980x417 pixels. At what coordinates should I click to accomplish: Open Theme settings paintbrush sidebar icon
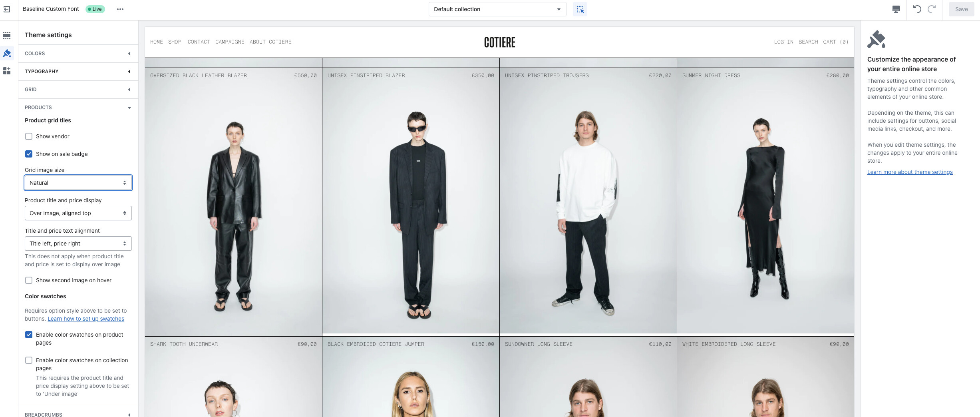(7, 53)
